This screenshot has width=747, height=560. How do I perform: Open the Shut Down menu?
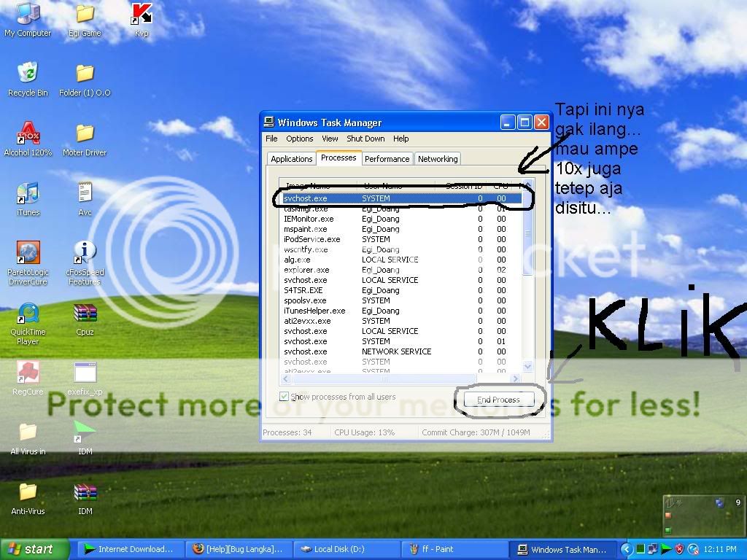click(365, 139)
